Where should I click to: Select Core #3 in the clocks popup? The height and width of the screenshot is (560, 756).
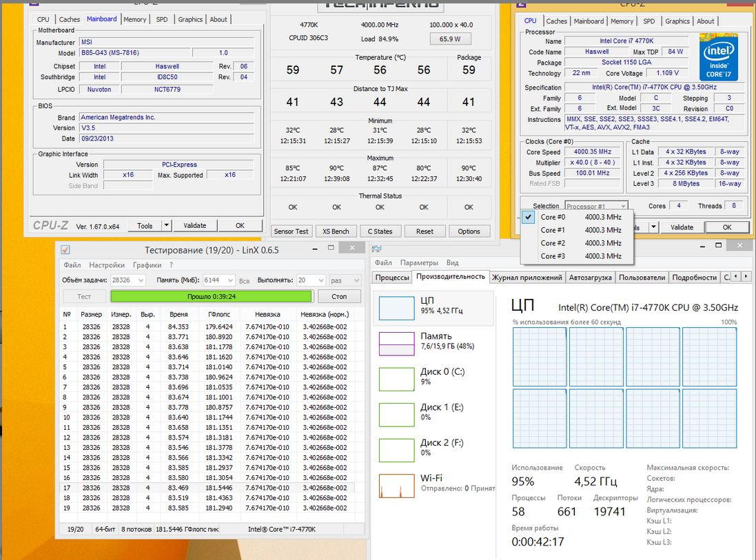coord(577,256)
